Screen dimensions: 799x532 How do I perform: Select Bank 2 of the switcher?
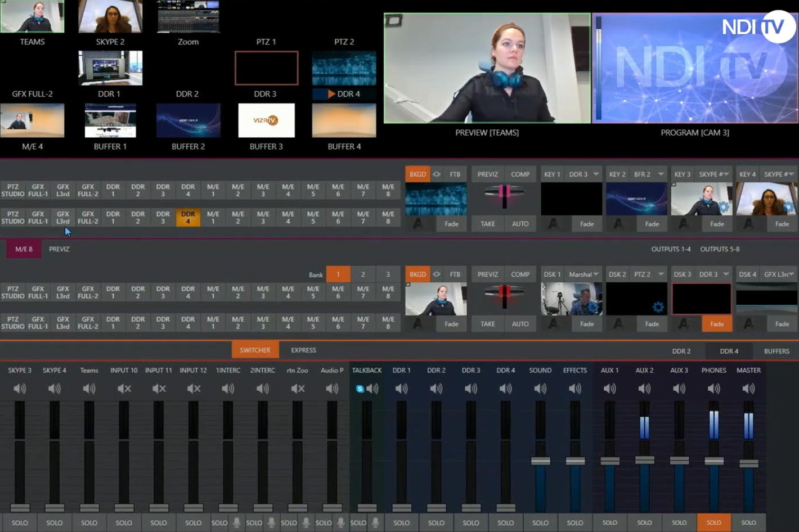363,274
